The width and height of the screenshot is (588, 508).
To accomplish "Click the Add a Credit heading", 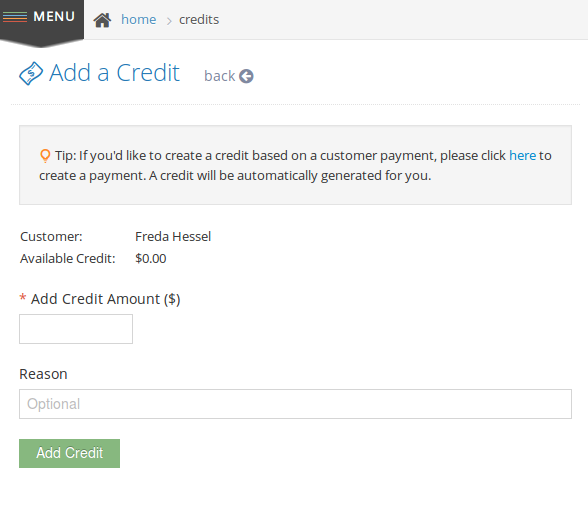I will 114,73.
